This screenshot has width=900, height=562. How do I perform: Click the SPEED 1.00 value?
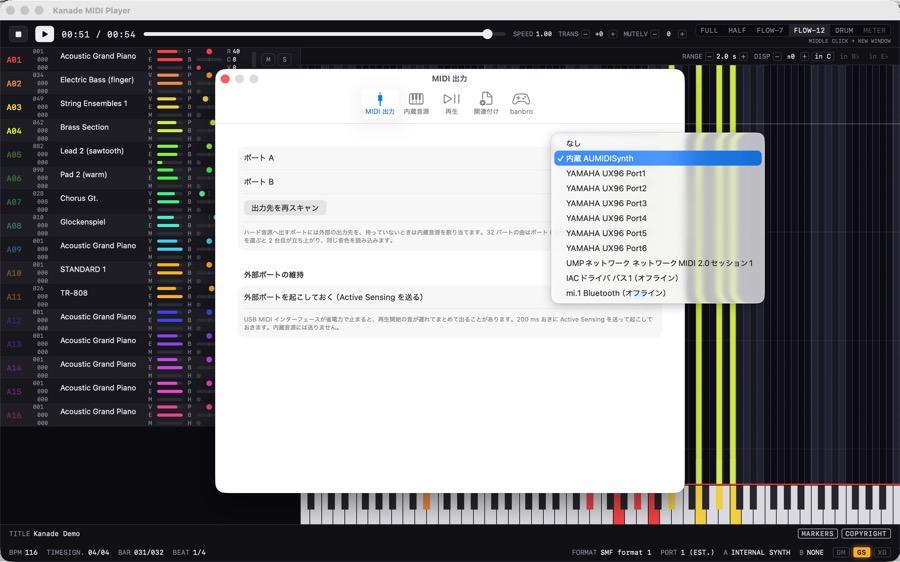[544, 34]
